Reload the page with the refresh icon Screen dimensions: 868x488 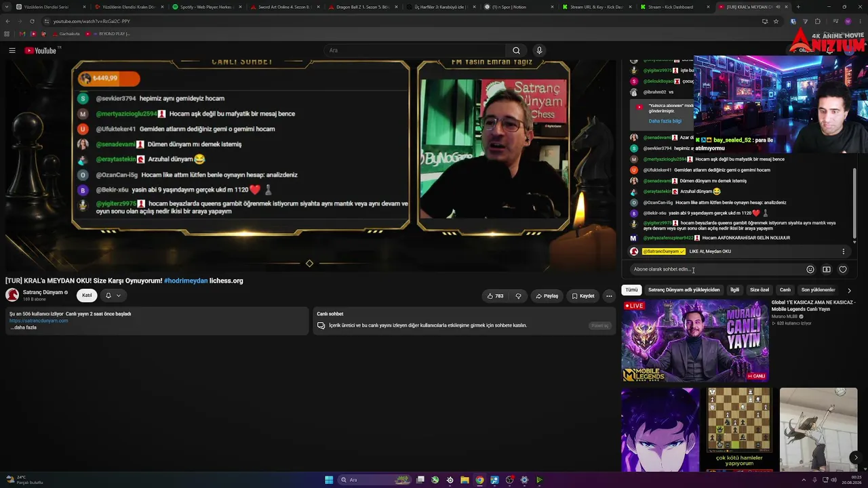click(x=32, y=21)
